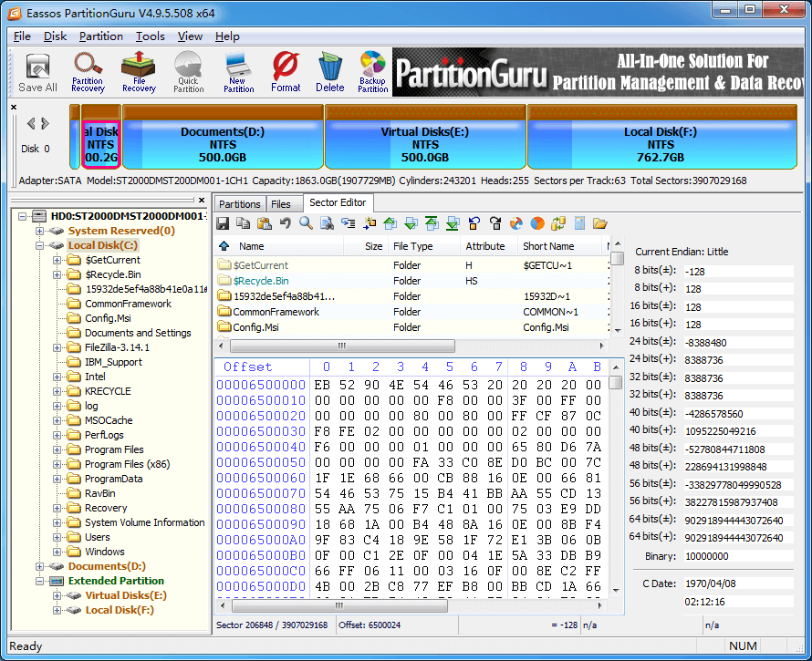Click the hex view vertical scrollbar thumb
Viewport: 812px width, 661px height.
[x=615, y=383]
